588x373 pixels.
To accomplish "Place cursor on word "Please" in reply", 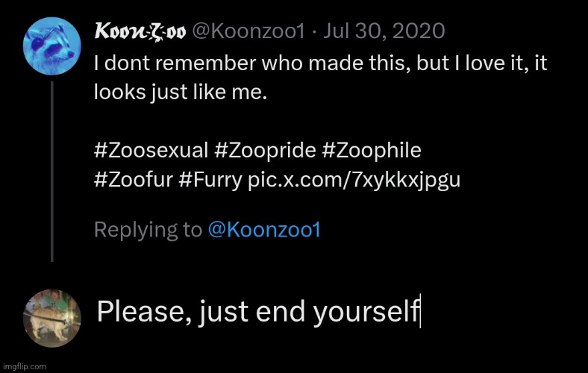I will pyautogui.click(x=133, y=311).
